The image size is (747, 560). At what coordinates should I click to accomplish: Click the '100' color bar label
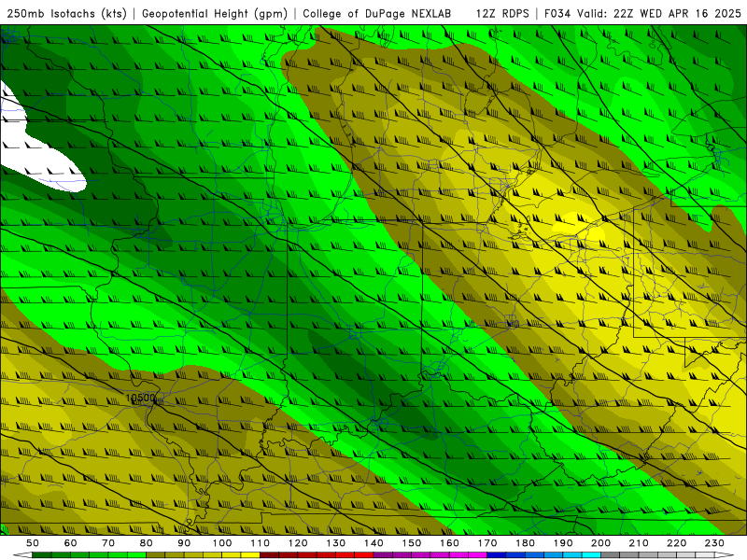point(222,543)
